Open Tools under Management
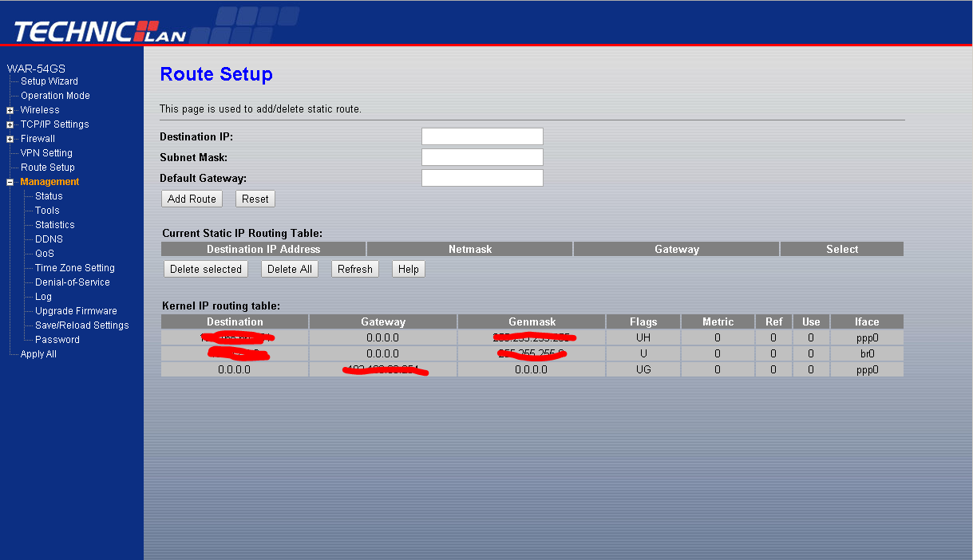 [47, 211]
